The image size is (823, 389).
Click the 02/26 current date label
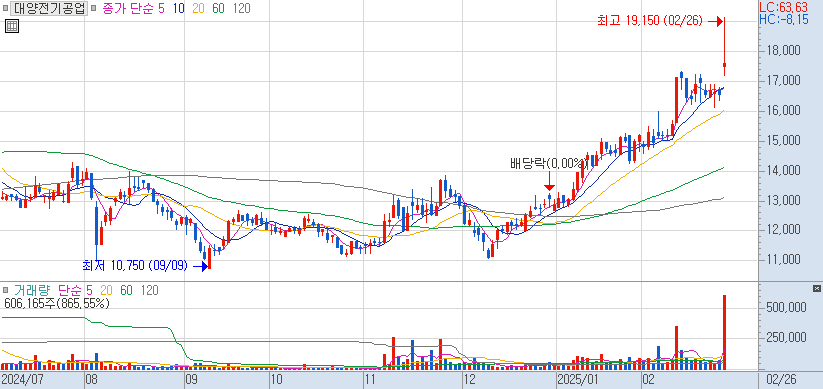[782, 379]
